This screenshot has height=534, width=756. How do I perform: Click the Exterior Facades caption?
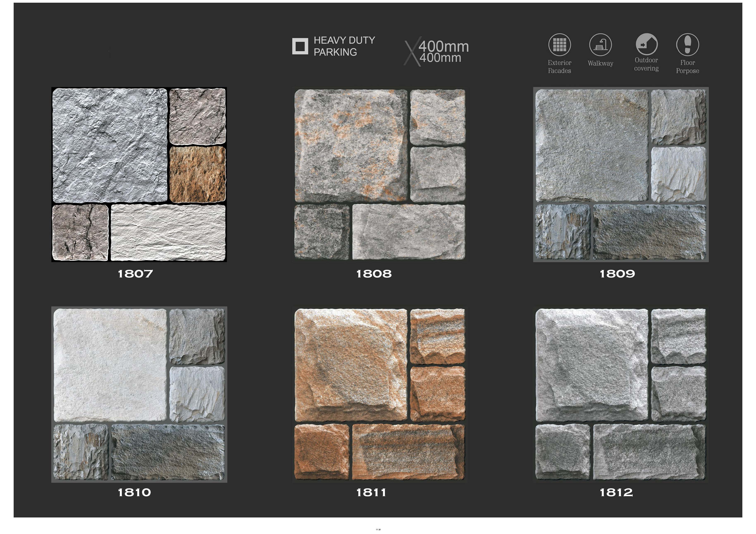tap(560, 66)
